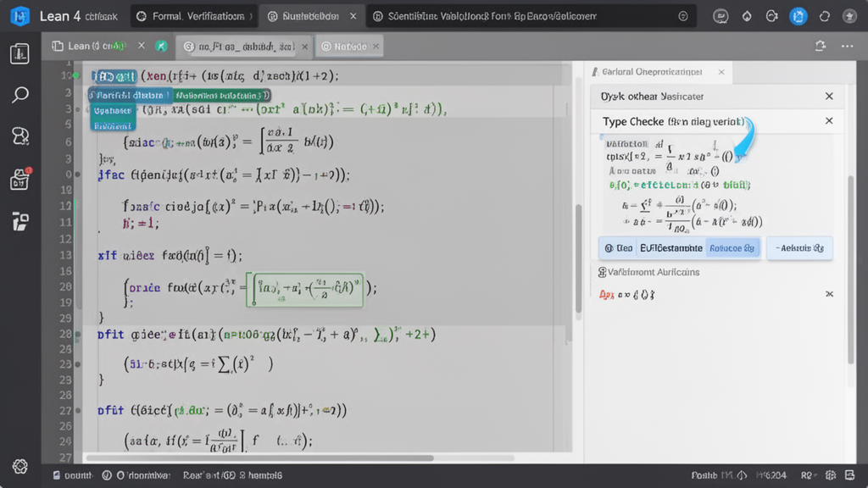The image size is (868, 488).
Task: Switch to the Formal Verification tab
Action: tap(192, 16)
